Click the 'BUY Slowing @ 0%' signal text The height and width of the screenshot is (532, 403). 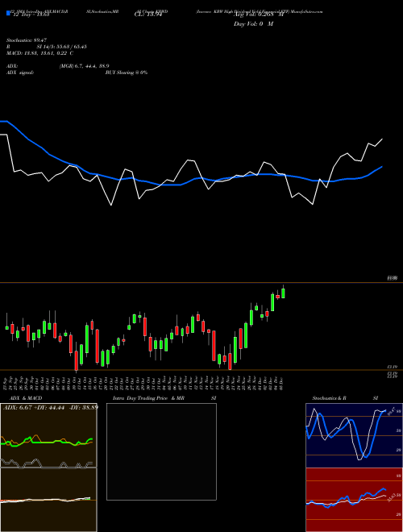pos(127,73)
